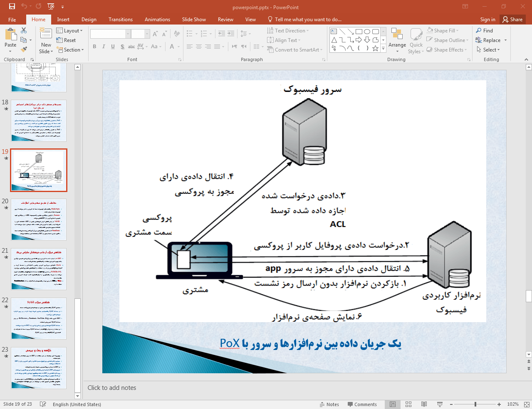The height and width of the screenshot is (409, 532).
Task: Click the Increase List Level icon
Action: (231, 34)
